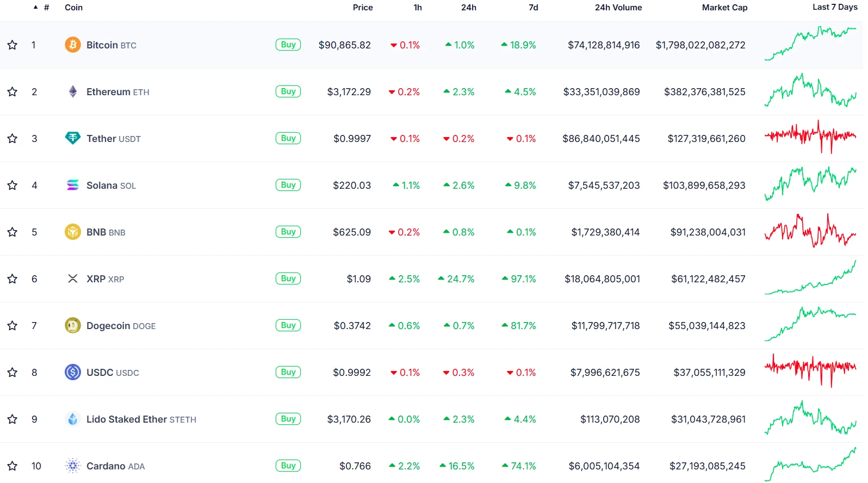This screenshot has width=868, height=483.
Task: Click the USDC logo icon
Action: pos(73,372)
